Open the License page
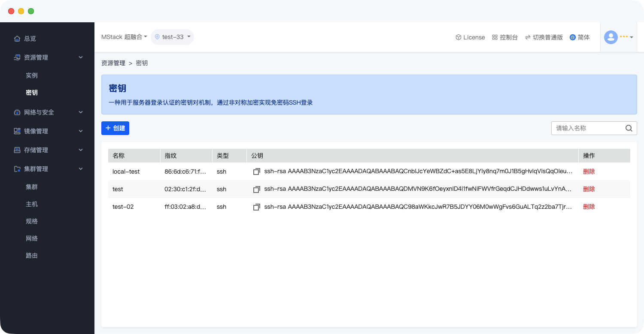The height and width of the screenshot is (334, 644). point(470,37)
